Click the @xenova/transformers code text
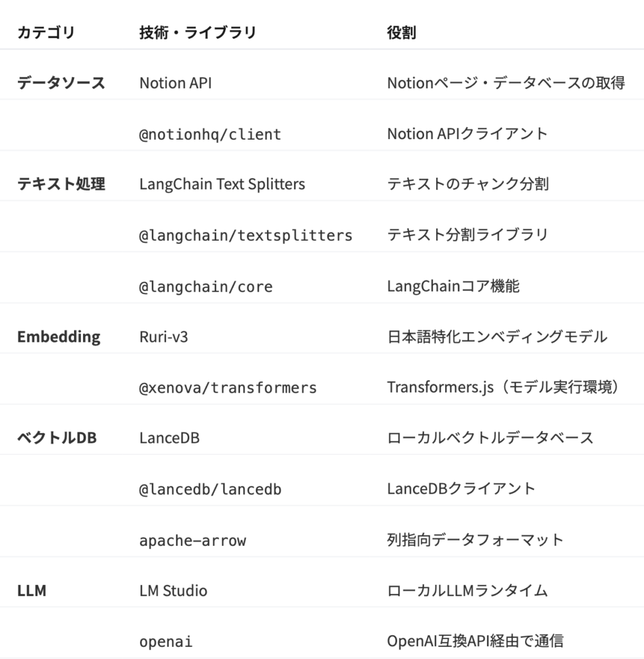The width and height of the screenshot is (644, 659). coord(228,387)
